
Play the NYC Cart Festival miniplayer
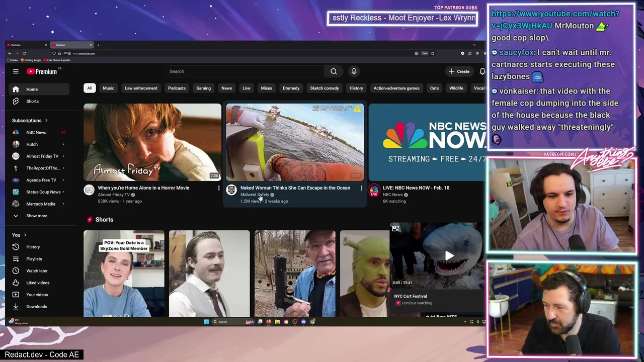[x=449, y=255]
